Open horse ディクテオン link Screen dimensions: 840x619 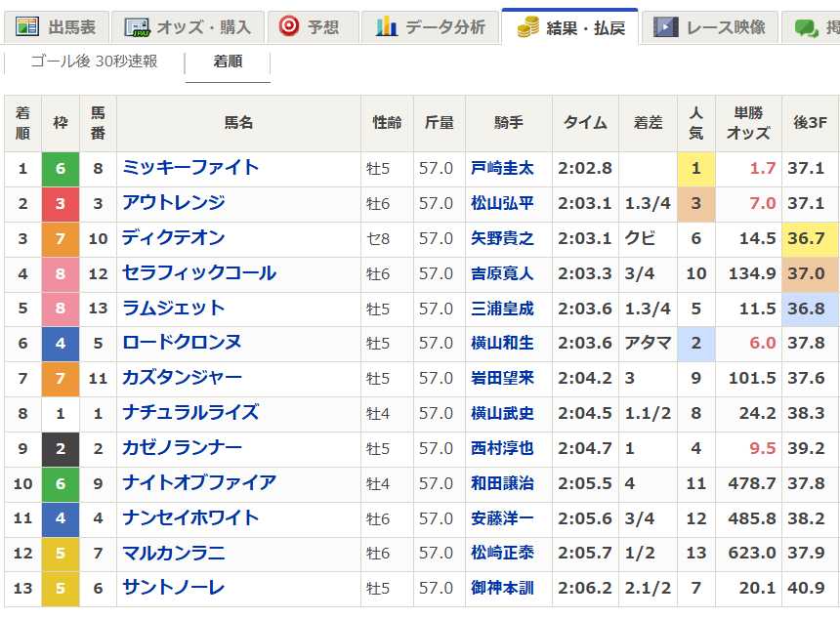pos(174,238)
